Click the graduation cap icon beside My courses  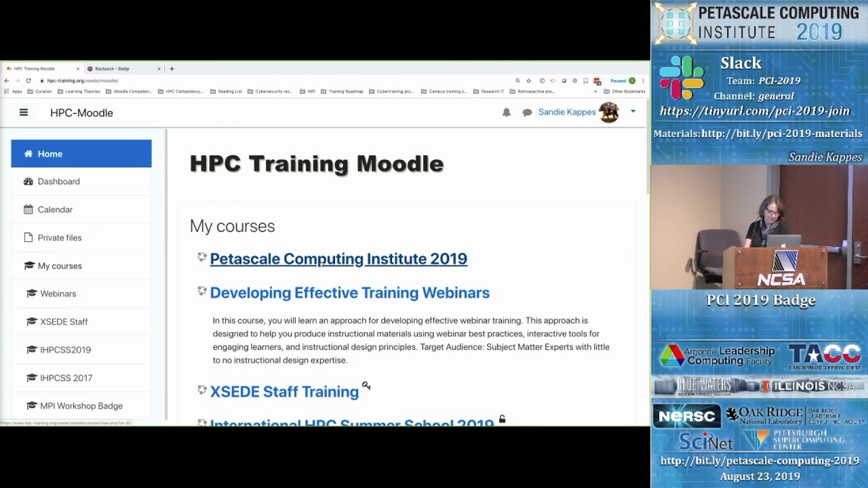pyautogui.click(x=29, y=266)
